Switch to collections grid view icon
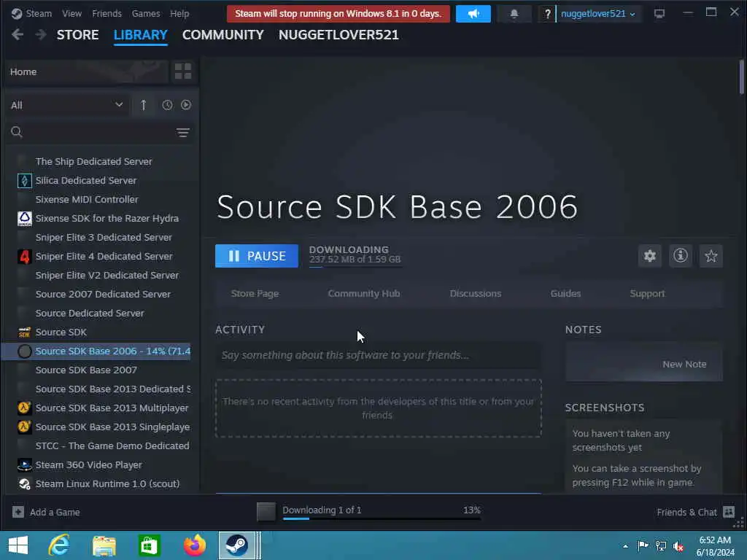The height and width of the screenshot is (560, 747). click(x=183, y=71)
